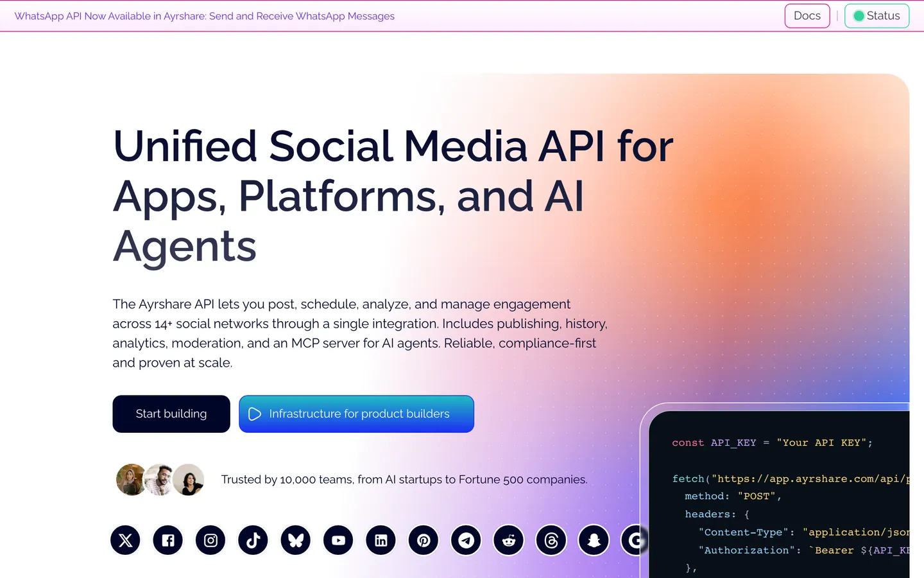Click the middle customer avatar photo
This screenshot has width=924, height=578.
click(x=159, y=480)
